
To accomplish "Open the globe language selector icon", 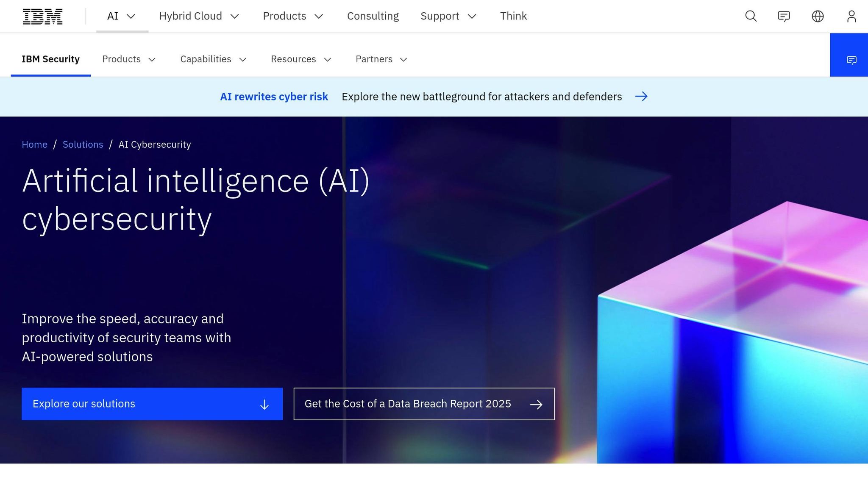I will coord(818,16).
